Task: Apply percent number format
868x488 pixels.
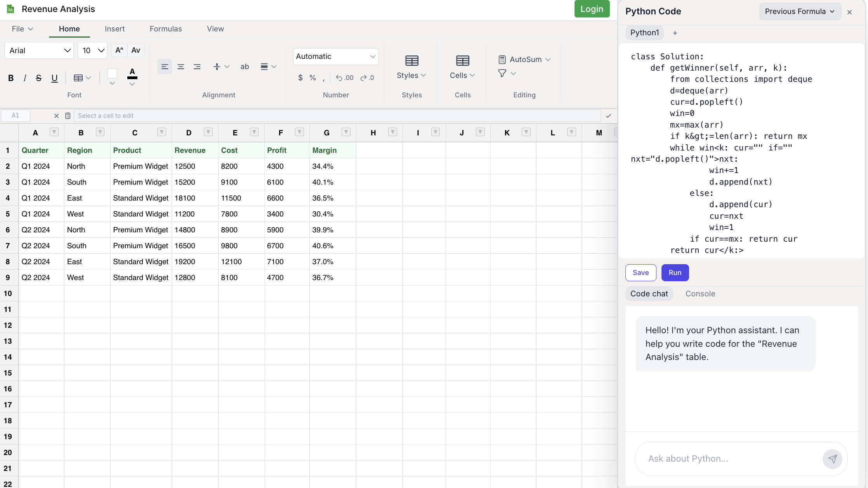Action: point(313,78)
